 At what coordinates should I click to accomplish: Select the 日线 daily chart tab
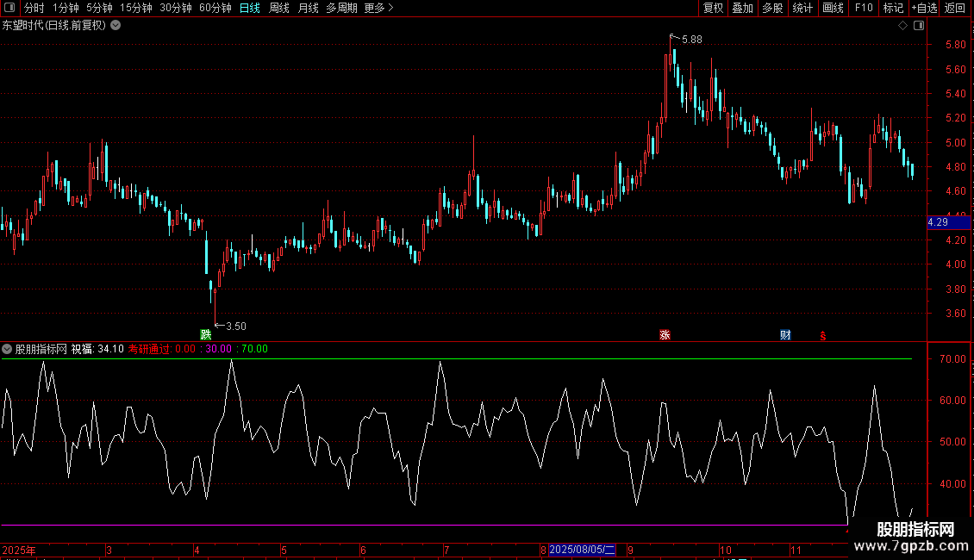pyautogui.click(x=250, y=8)
